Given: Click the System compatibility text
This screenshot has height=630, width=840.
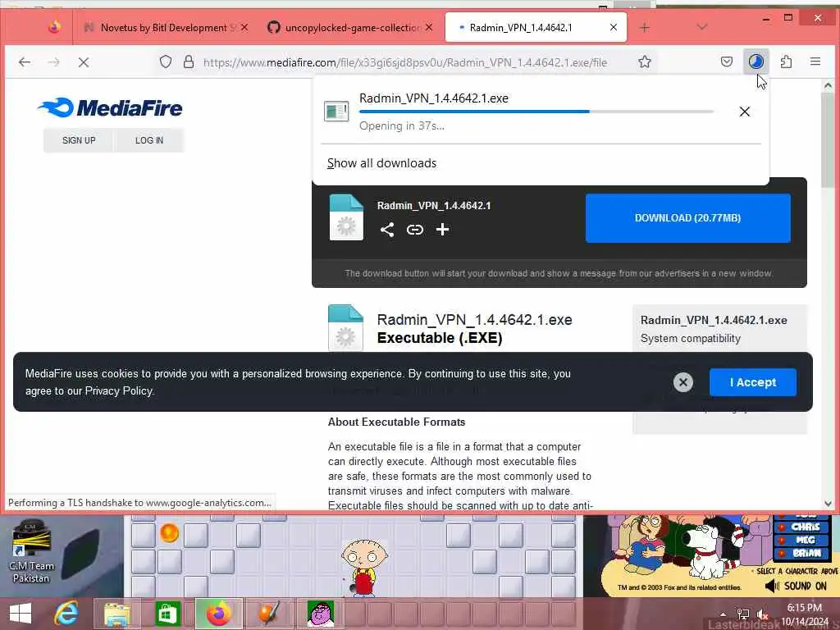Looking at the screenshot, I should (x=691, y=339).
